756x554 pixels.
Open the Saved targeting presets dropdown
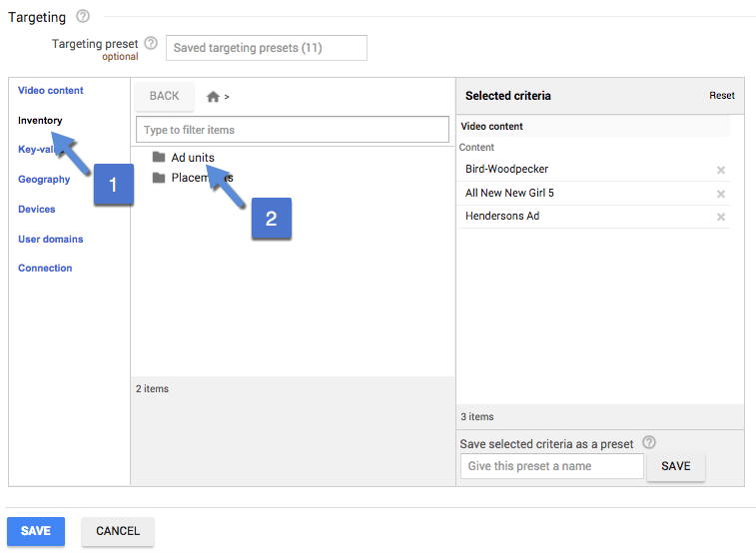pos(266,48)
